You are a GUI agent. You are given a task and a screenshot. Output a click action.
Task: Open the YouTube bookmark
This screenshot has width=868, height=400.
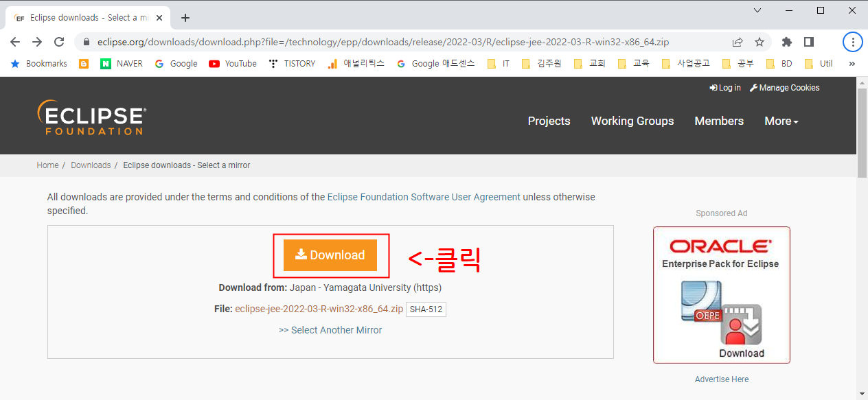click(x=233, y=63)
